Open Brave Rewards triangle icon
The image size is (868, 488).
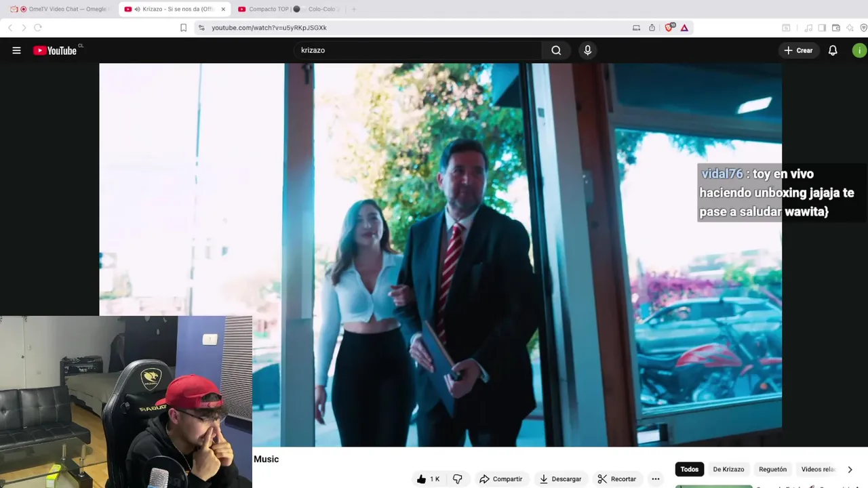(x=684, y=28)
